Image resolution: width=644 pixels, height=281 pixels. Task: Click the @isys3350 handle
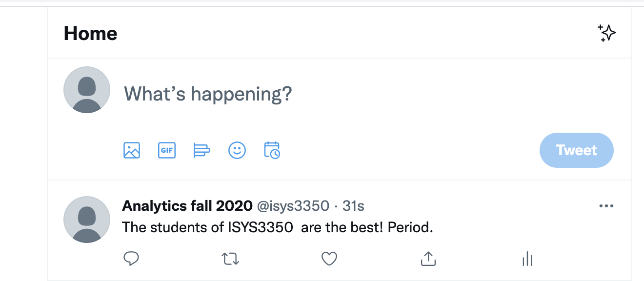pos(293,206)
